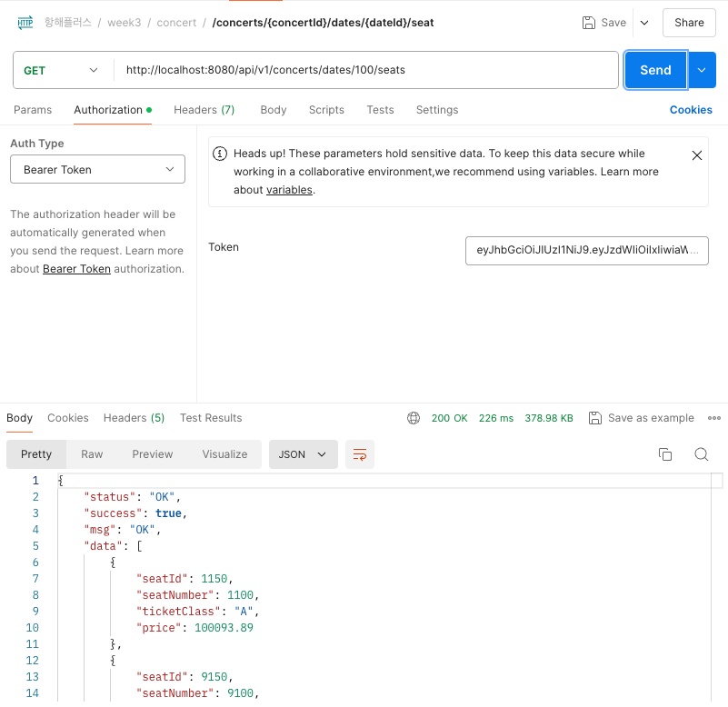728x707 pixels.
Task: Open the JSON format dropdown
Action: click(x=303, y=454)
